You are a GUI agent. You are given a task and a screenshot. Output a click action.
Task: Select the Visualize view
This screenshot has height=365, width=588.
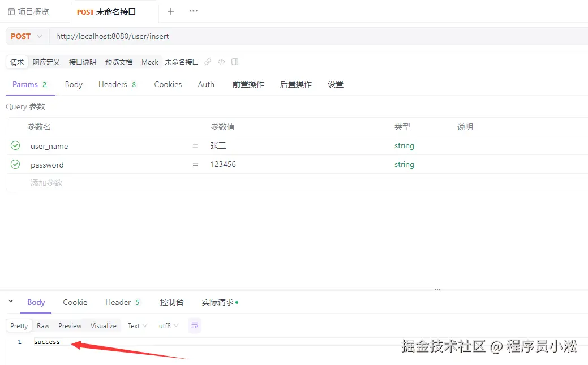coord(104,325)
